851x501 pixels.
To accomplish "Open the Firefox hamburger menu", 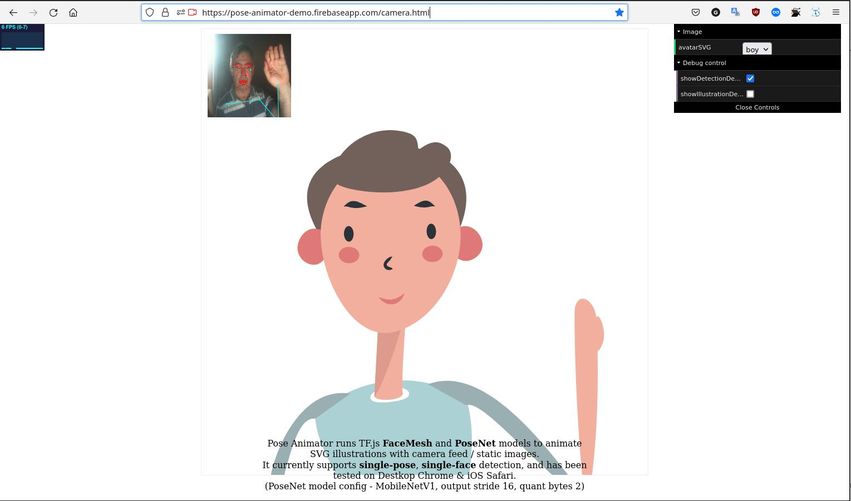I will (x=836, y=12).
